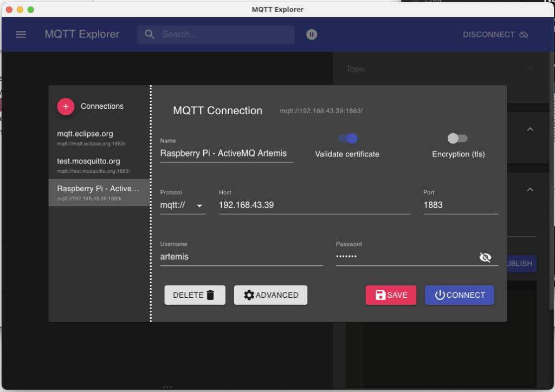Screen dimensions: 555x392
Task: Toggle password visibility eye icon
Action: (485, 257)
